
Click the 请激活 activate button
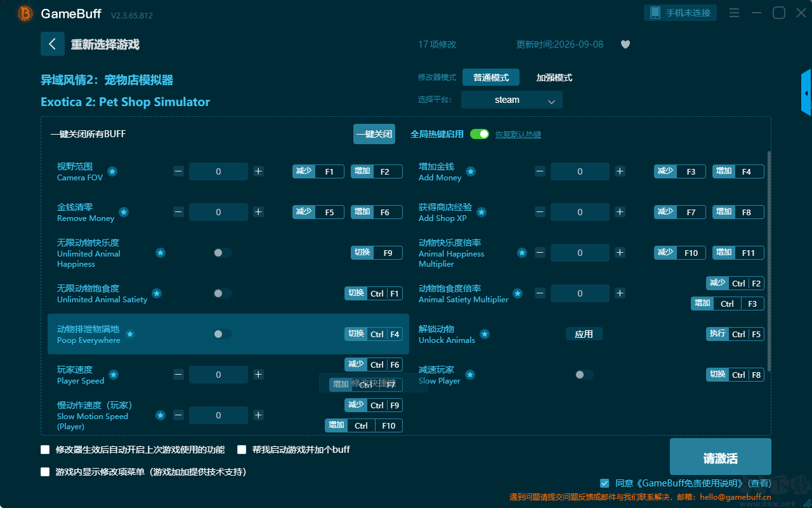pyautogui.click(x=721, y=457)
